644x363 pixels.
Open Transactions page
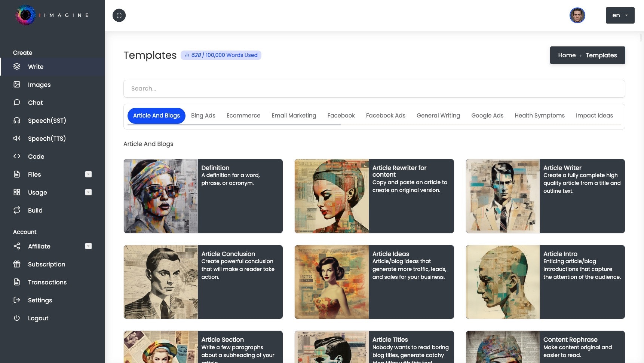pos(52,282)
